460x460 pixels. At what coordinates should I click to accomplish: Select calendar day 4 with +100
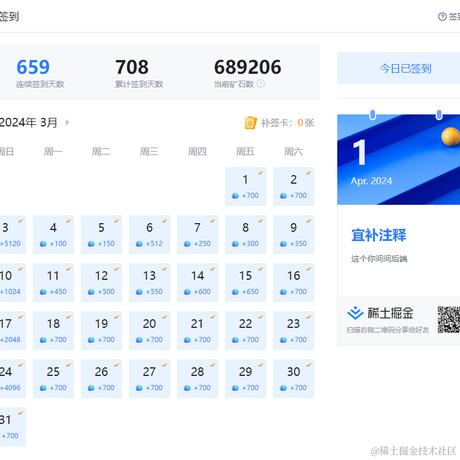[53, 234]
